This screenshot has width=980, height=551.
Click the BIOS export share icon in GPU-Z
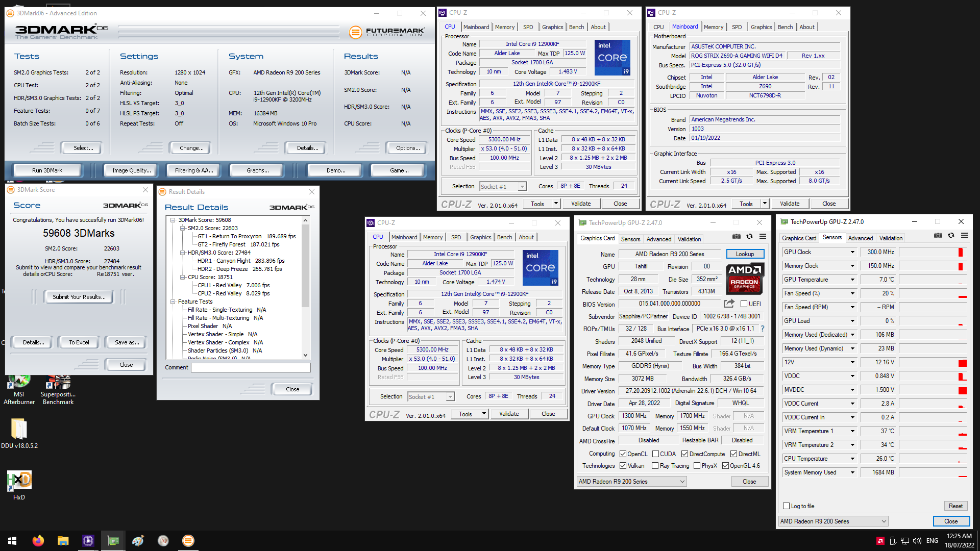click(729, 304)
